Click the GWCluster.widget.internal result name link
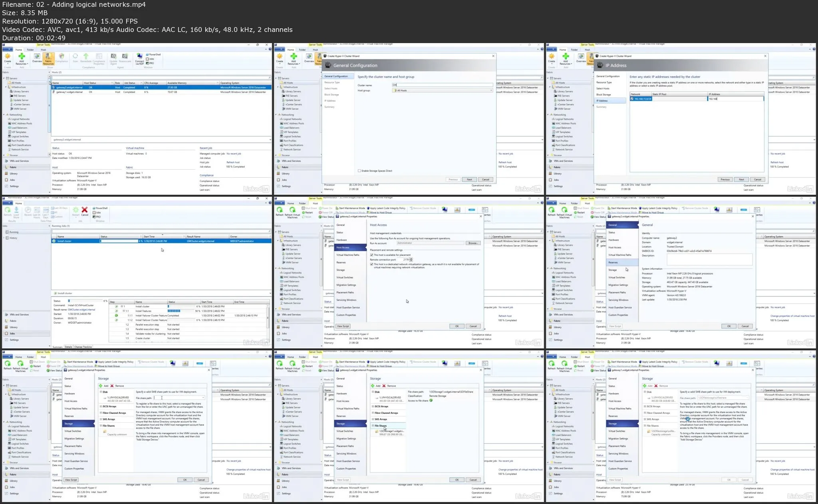Image resolution: width=818 pixels, height=504 pixels. tap(81, 310)
